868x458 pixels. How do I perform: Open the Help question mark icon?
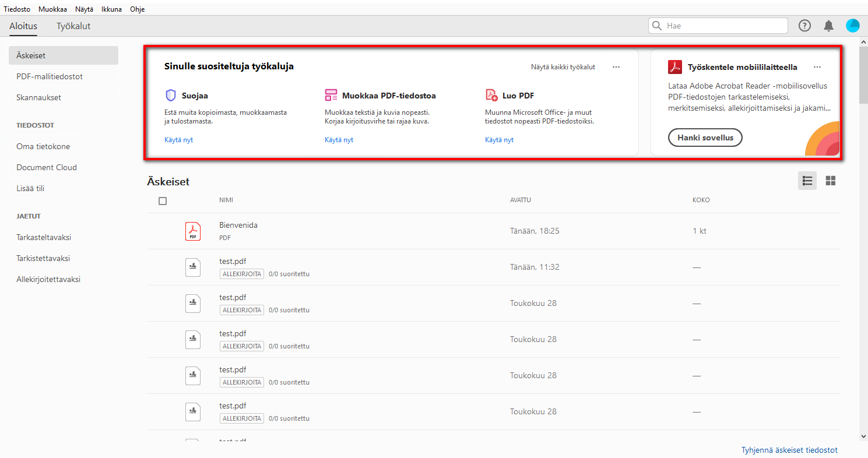click(804, 26)
